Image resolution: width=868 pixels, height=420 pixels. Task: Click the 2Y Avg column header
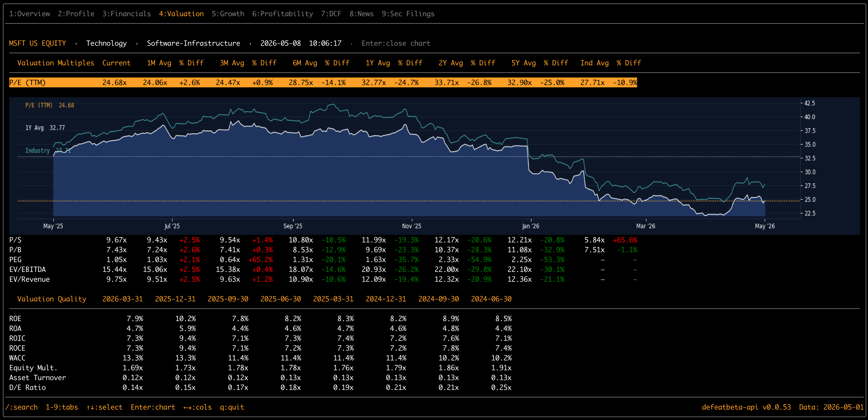pos(450,63)
